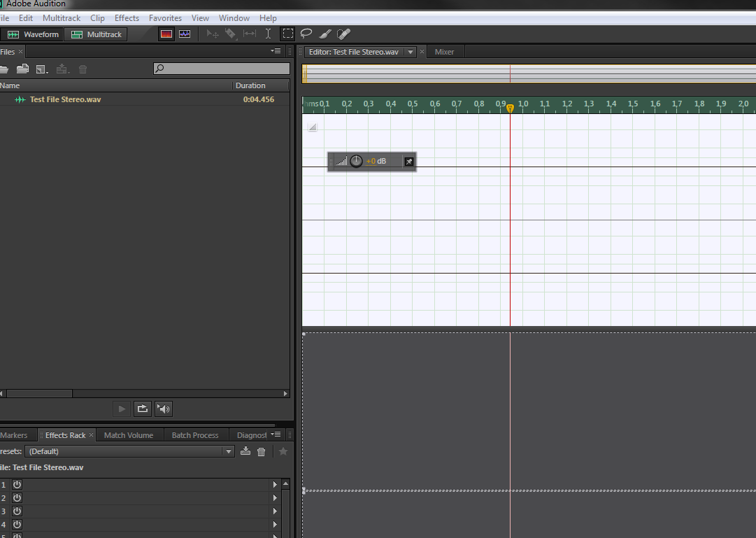Toggle Loop Playback in Files panel

(x=142, y=409)
